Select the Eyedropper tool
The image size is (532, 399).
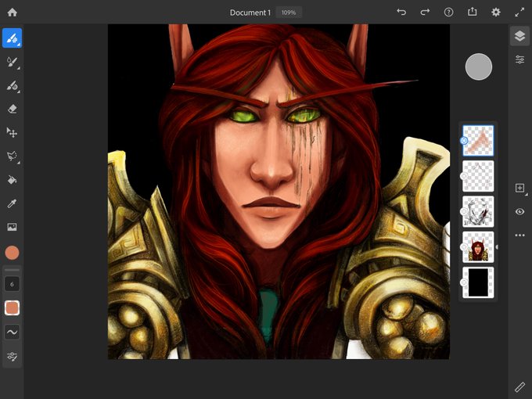pos(13,203)
